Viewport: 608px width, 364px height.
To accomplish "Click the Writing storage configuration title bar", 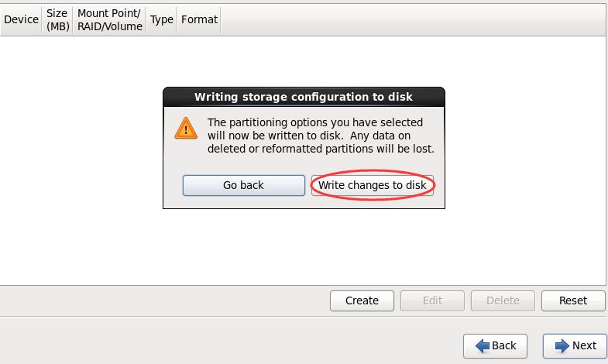I will pyautogui.click(x=304, y=97).
